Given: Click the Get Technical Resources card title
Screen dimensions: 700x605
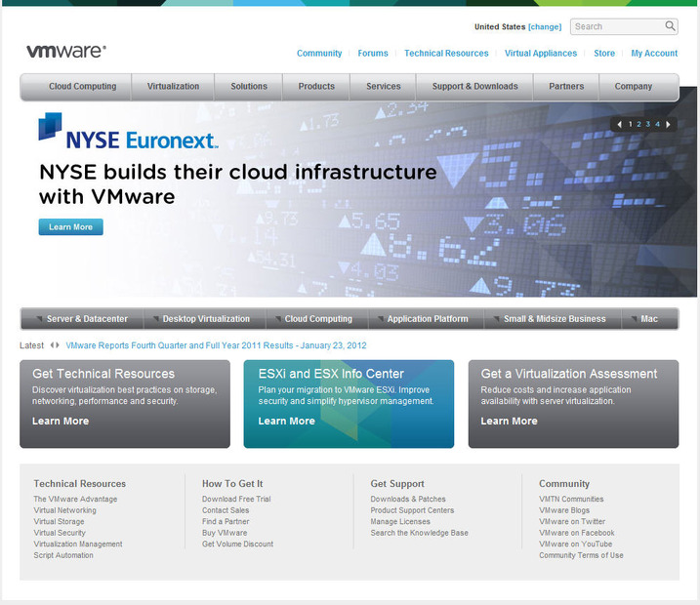Looking at the screenshot, I should (103, 374).
